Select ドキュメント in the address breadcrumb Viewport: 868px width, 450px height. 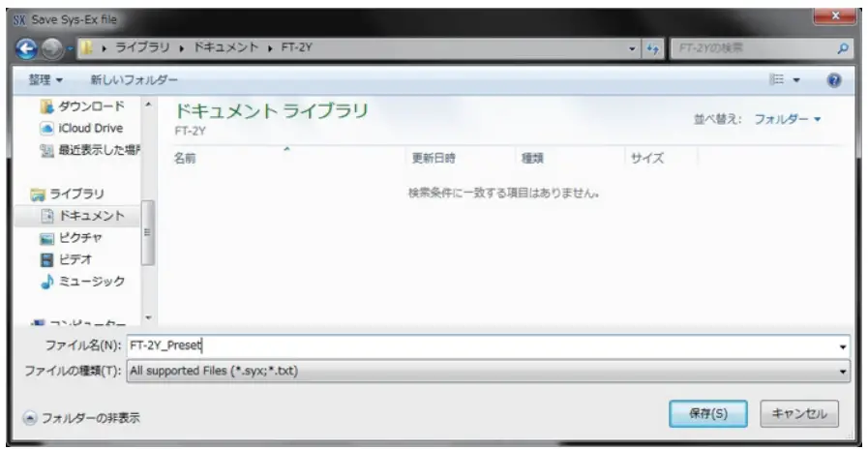[x=225, y=47]
